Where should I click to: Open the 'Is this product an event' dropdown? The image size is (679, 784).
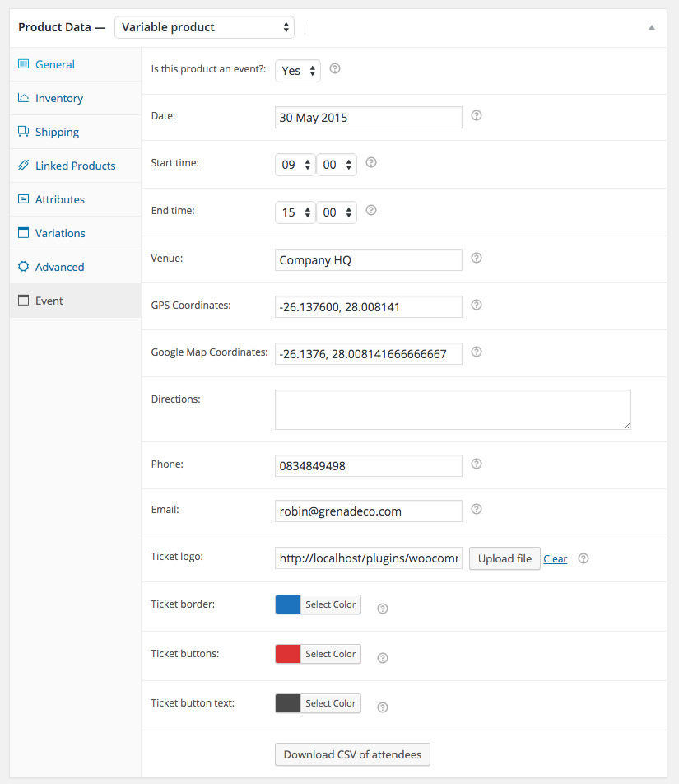tap(297, 71)
